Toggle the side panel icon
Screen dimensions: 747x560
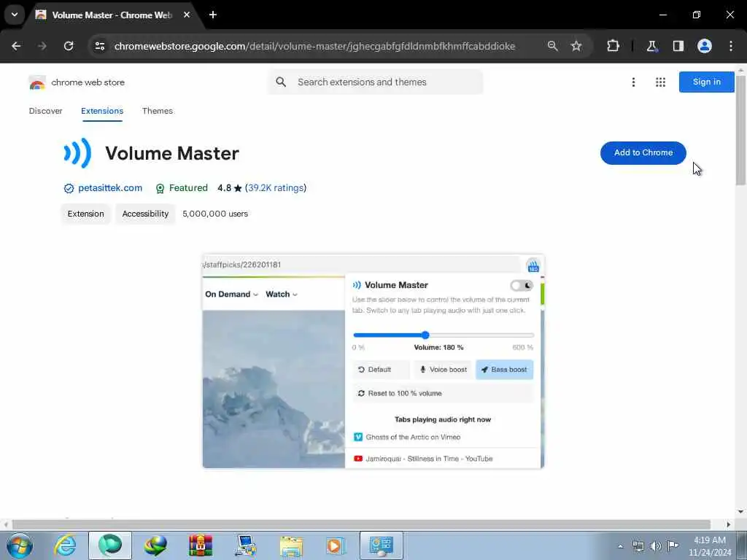[x=678, y=46]
